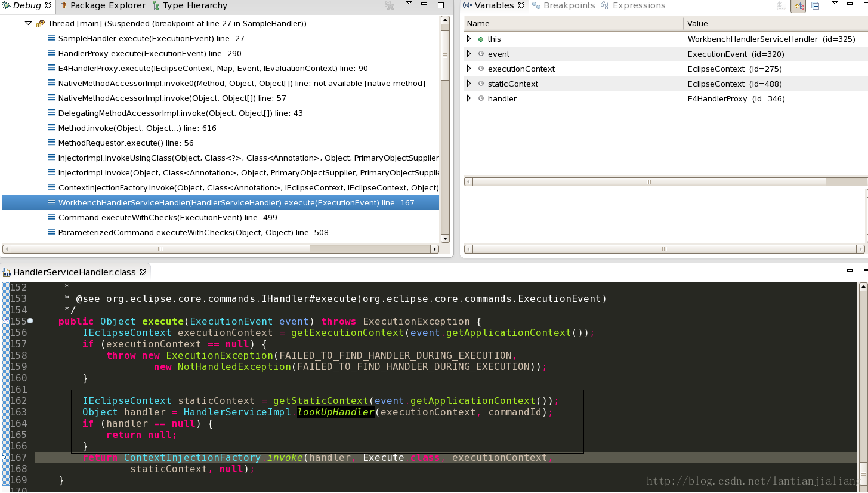Select Method.invoke line 616 stack frame
This screenshot has height=493, width=868.
tap(137, 128)
